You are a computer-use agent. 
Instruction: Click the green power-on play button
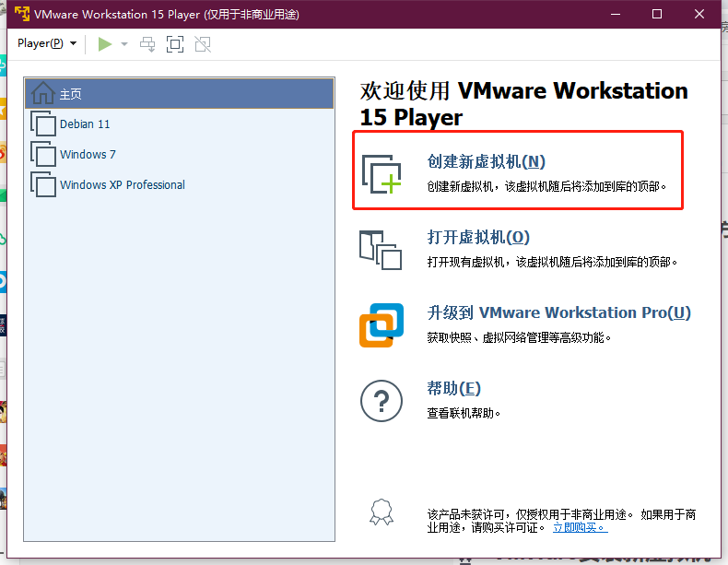(105, 44)
